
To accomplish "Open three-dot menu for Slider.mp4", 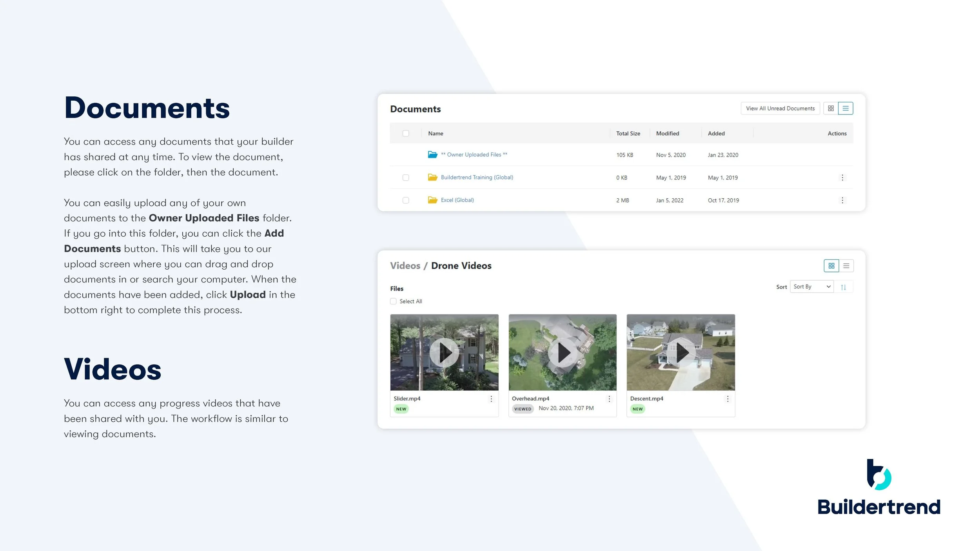I will (491, 399).
